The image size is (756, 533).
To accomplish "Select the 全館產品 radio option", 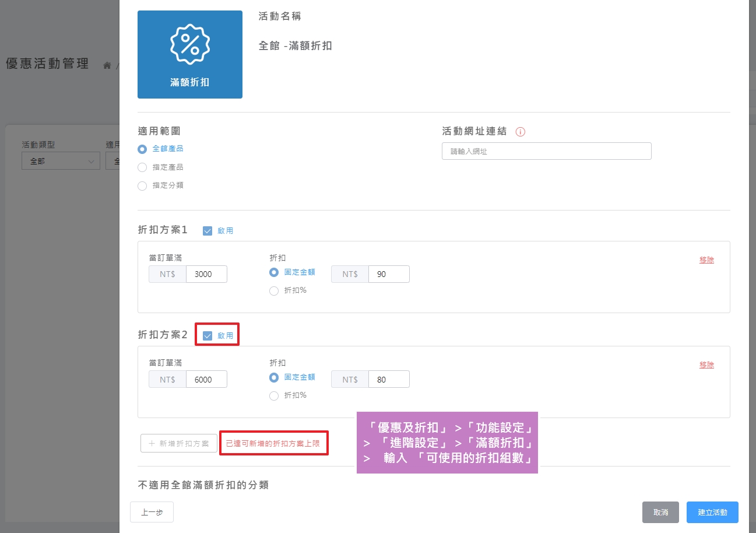I will click(x=142, y=149).
